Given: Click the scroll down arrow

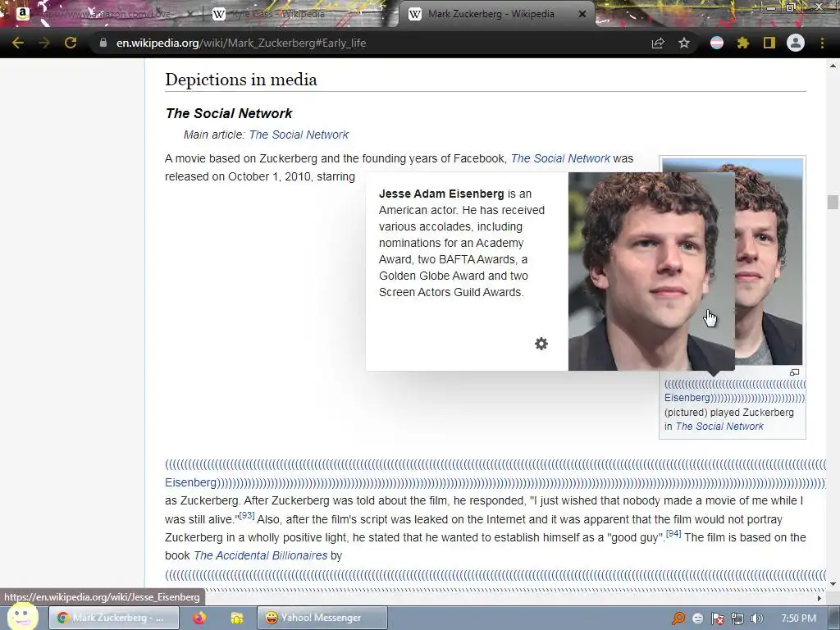Looking at the screenshot, I should [x=833, y=583].
